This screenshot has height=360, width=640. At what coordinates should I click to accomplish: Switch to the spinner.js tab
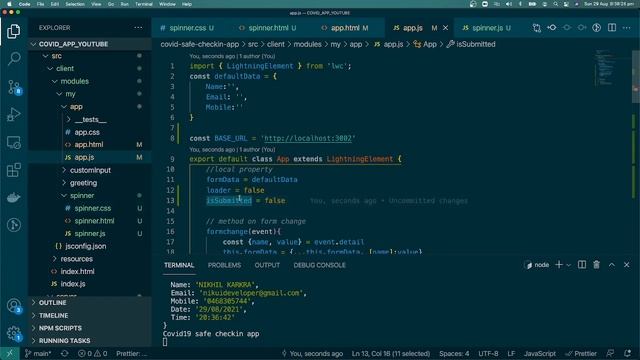(x=487, y=28)
